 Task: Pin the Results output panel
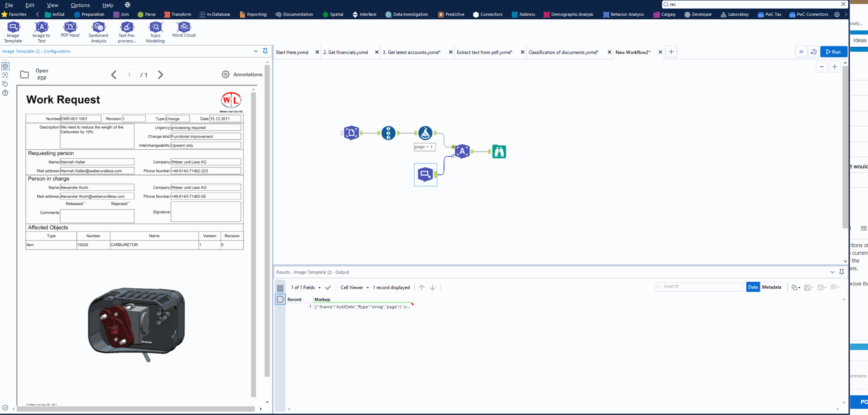point(842,272)
